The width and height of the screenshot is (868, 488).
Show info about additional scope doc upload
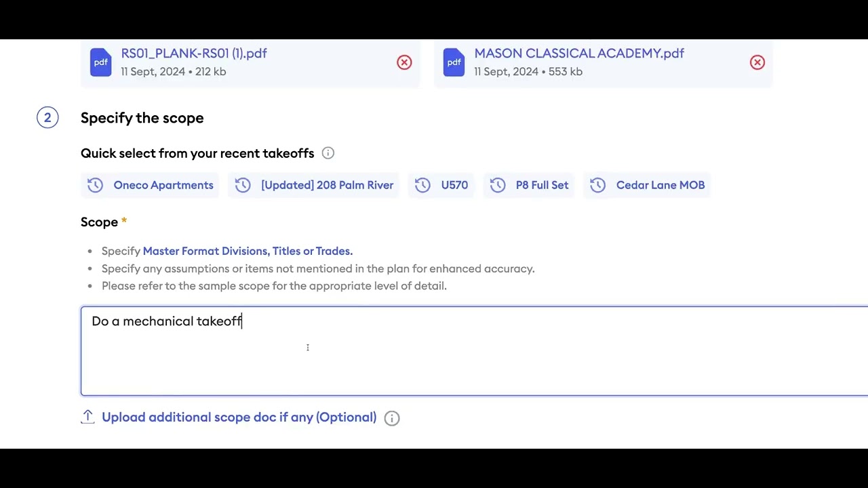(x=392, y=418)
